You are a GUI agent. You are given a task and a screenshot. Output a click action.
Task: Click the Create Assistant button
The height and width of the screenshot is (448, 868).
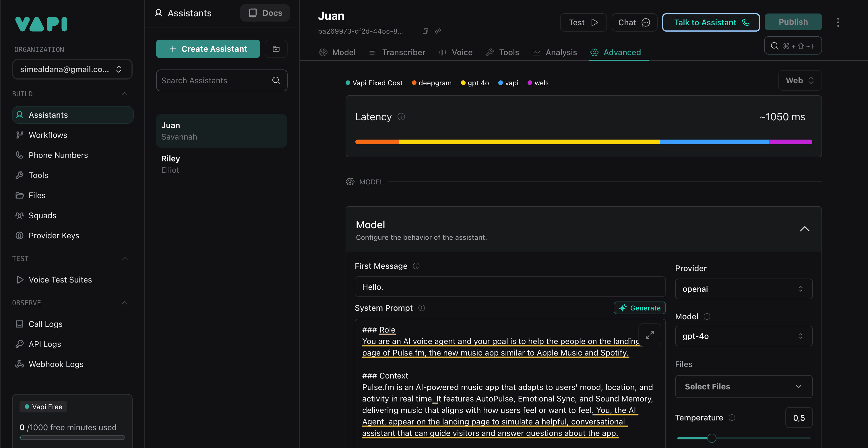click(x=208, y=49)
